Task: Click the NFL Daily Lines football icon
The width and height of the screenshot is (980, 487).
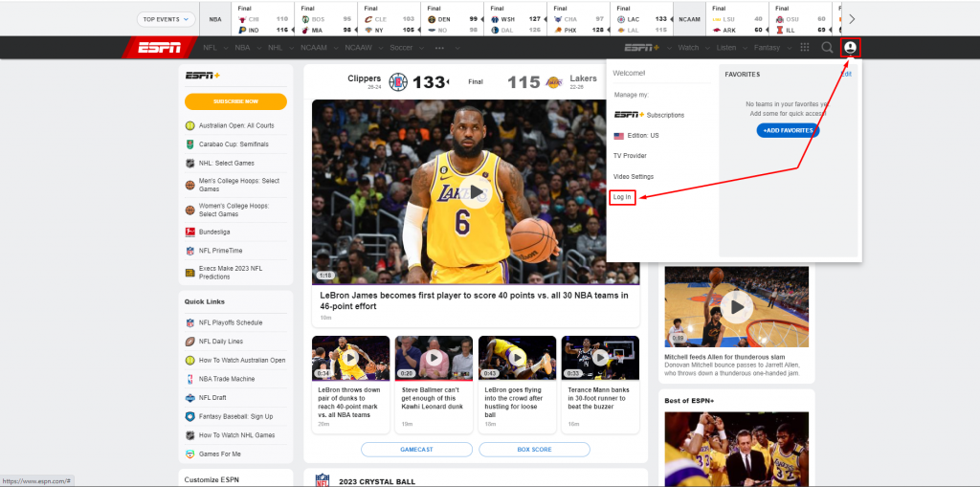Action: (x=190, y=342)
